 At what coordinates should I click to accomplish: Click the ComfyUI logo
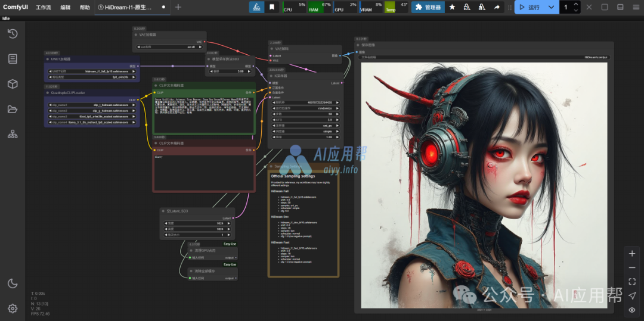point(16,7)
